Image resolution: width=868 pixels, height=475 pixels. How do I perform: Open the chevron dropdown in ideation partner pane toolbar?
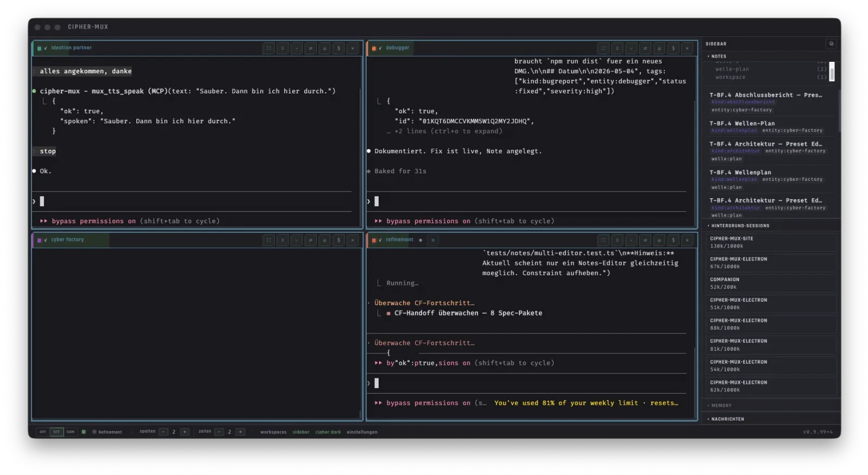click(x=297, y=48)
